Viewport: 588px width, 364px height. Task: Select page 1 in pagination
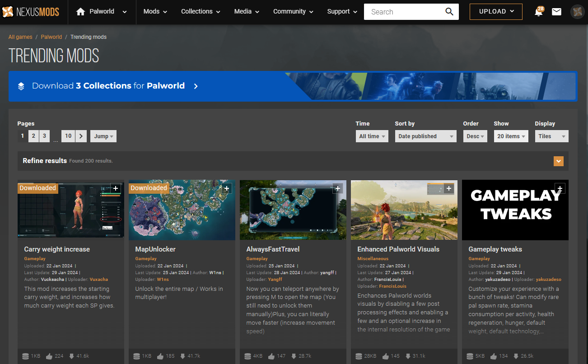pyautogui.click(x=23, y=136)
